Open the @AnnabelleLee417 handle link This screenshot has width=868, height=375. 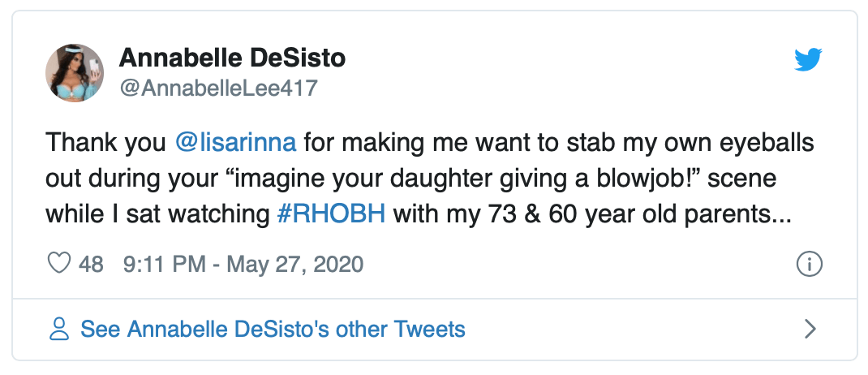click(x=218, y=88)
